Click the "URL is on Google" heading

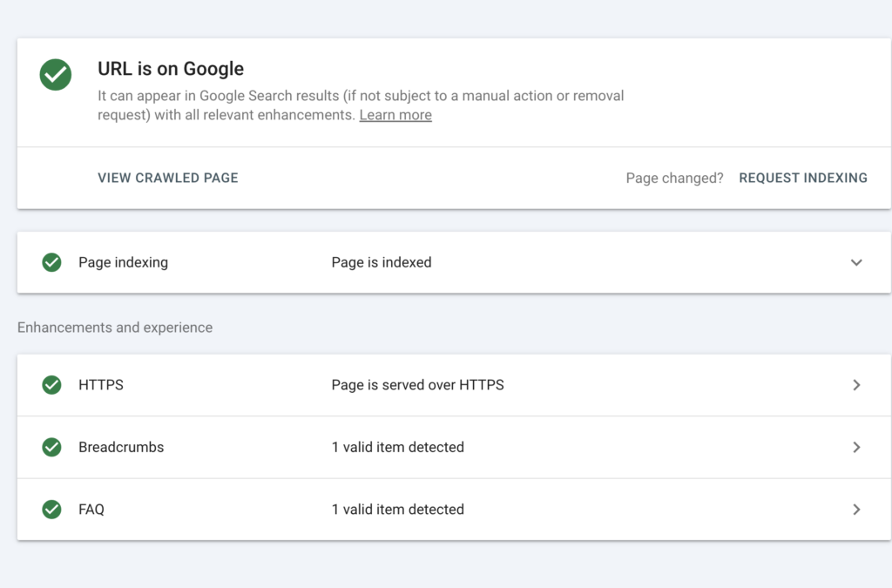point(171,68)
